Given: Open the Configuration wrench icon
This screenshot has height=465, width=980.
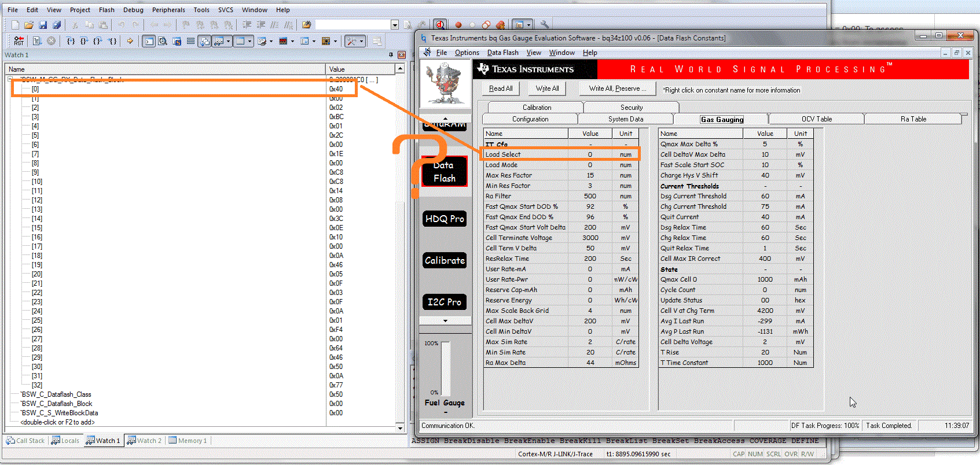Looking at the screenshot, I should [x=544, y=25].
